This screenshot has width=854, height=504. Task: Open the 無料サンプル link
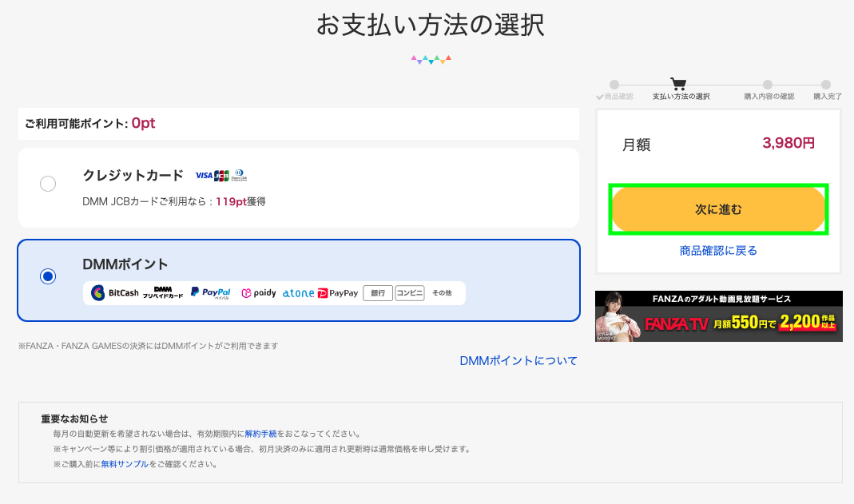pos(125,464)
